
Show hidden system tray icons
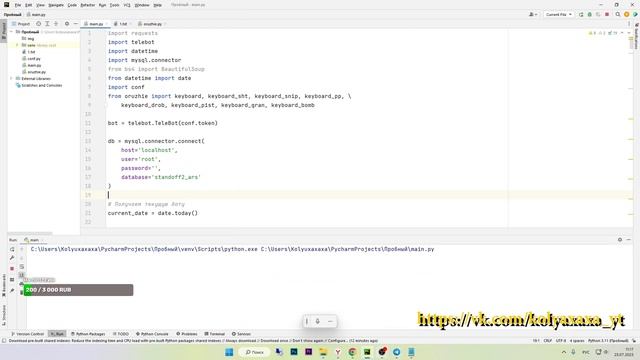tap(564, 352)
